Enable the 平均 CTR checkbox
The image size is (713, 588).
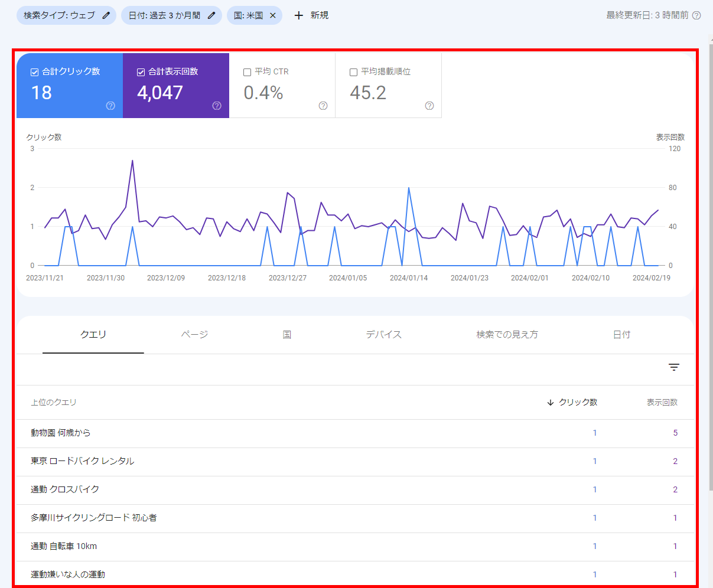point(247,72)
